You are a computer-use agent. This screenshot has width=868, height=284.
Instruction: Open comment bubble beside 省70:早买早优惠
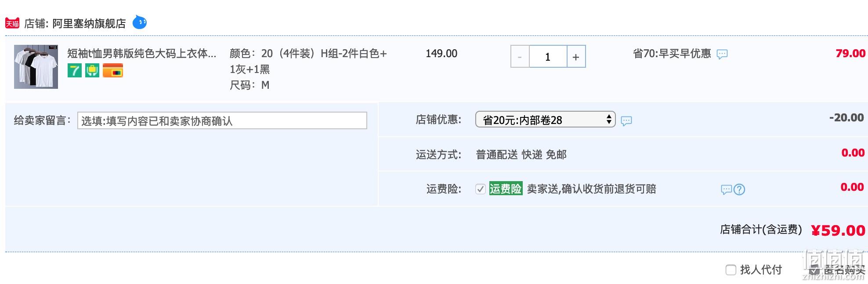pyautogui.click(x=722, y=54)
